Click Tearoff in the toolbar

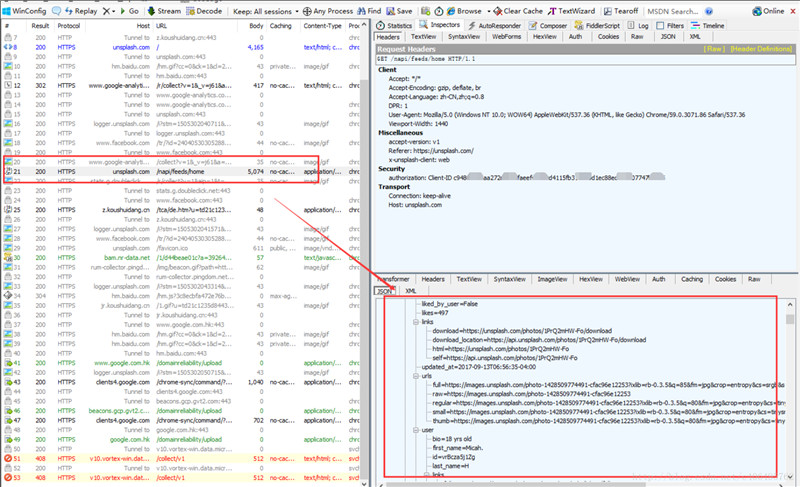coord(621,11)
